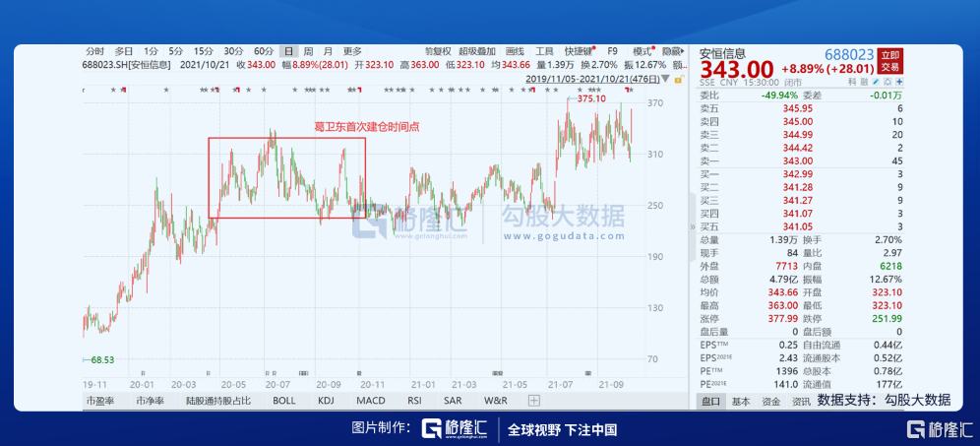The image size is (980, 446).
Task: Show the W&R indicator
Action: coord(496,401)
